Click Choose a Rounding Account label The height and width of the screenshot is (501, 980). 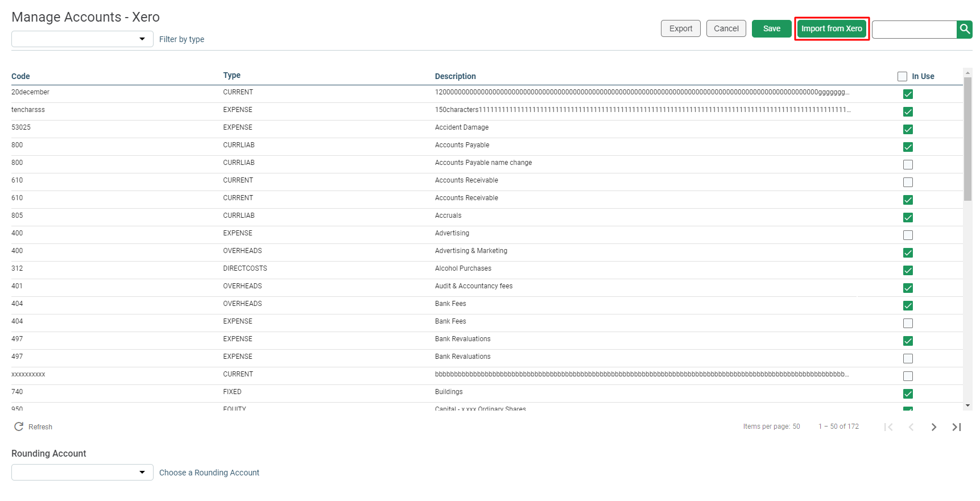click(x=209, y=473)
